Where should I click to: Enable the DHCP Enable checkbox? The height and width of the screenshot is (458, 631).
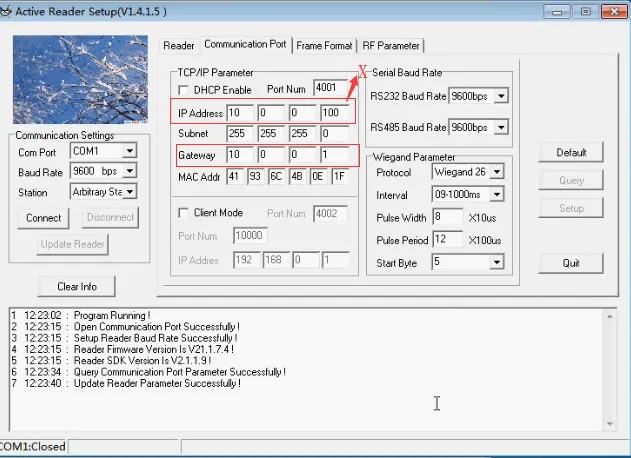(x=183, y=89)
